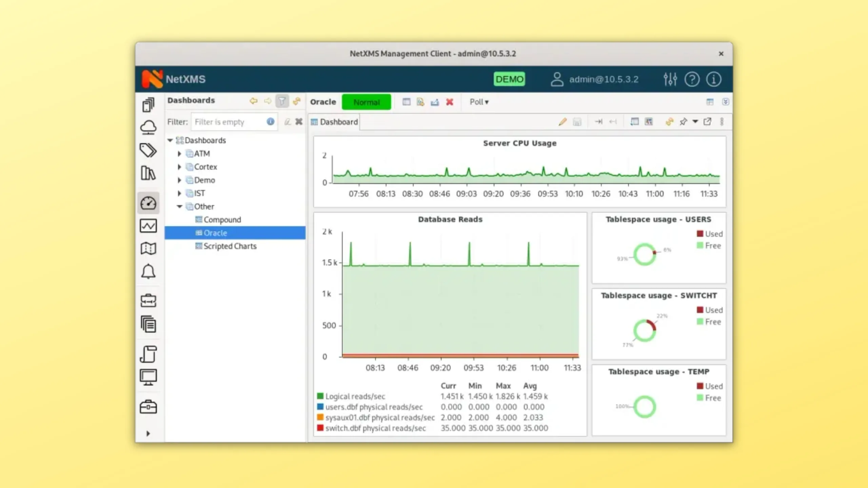Screen dimensions: 868x488
Task: Open the tags perspective icon in sidebar
Action: click(148, 150)
